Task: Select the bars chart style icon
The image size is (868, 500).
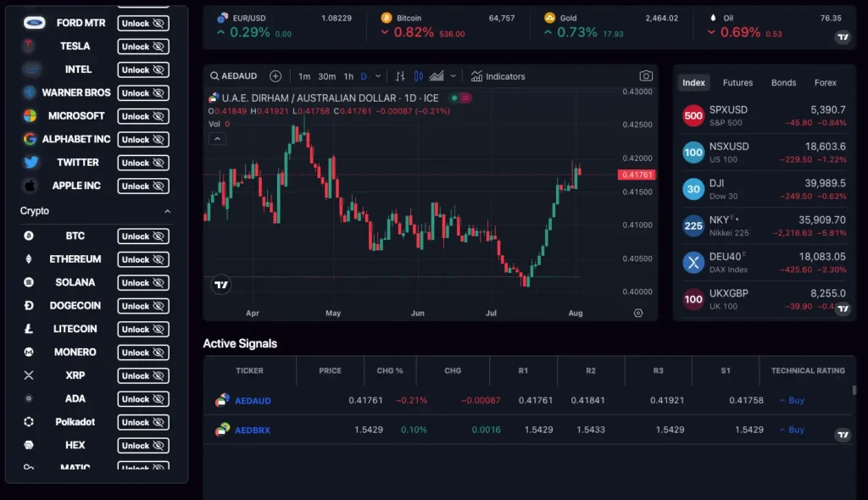Action: click(400, 76)
